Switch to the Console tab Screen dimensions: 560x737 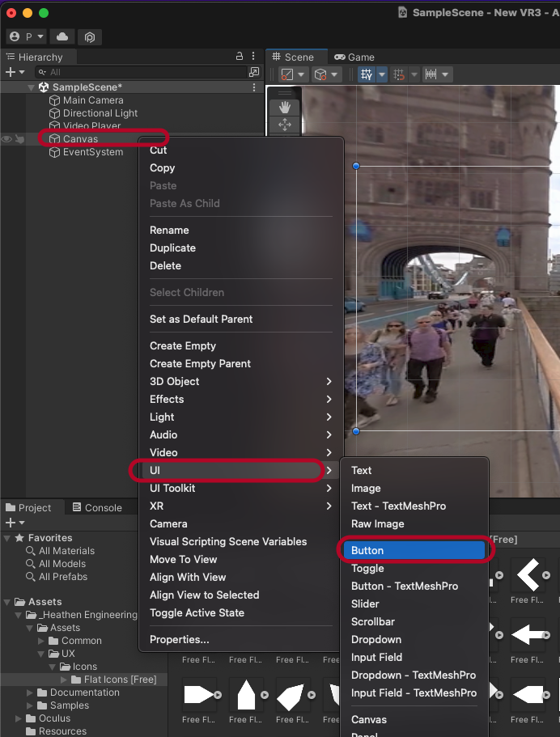(x=97, y=507)
